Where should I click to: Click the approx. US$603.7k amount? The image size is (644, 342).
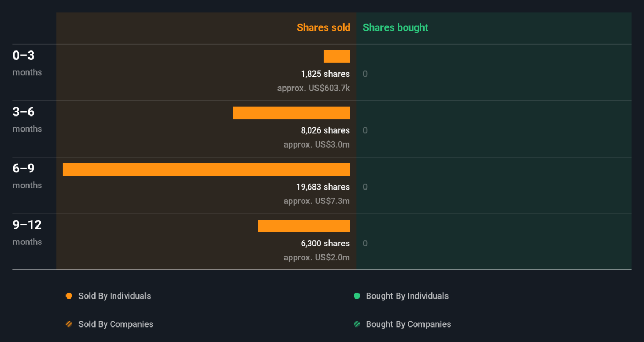click(x=313, y=88)
